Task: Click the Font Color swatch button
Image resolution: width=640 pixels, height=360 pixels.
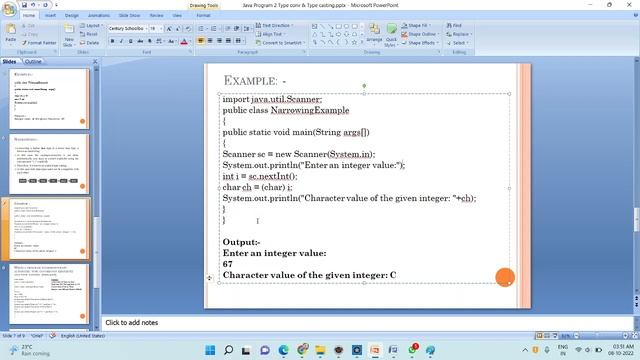Action: [184, 41]
